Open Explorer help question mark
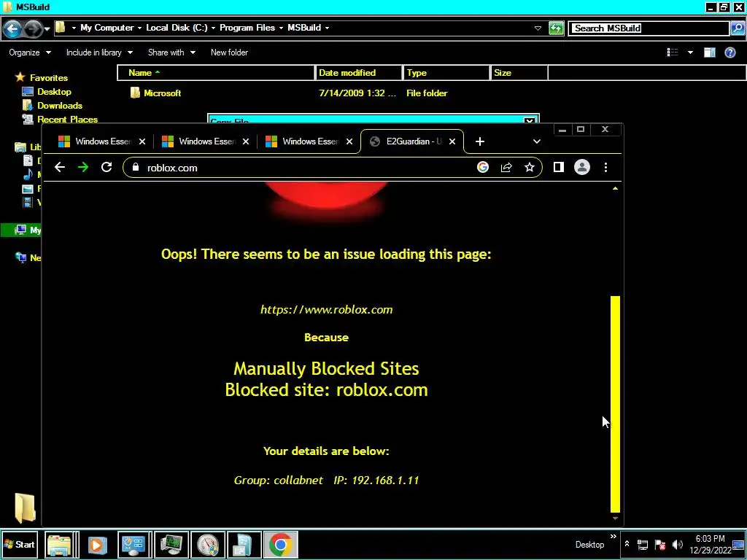Viewport: 747px width, 560px height. point(729,52)
